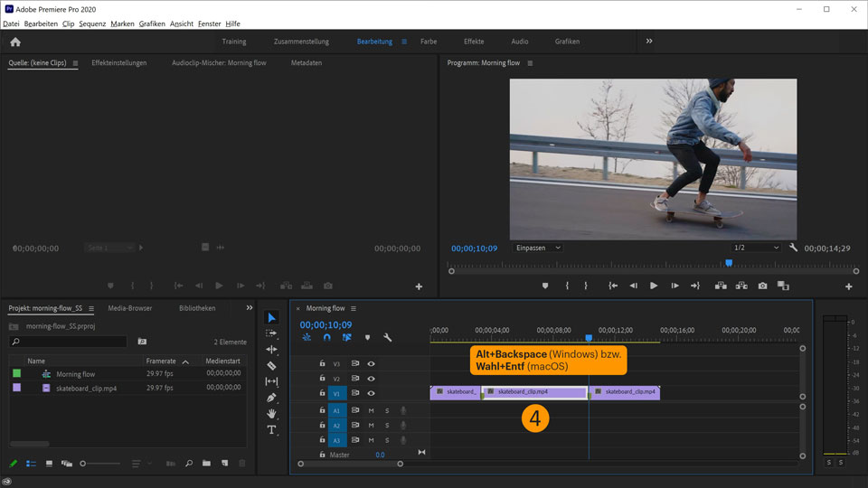868x488 pixels.
Task: Open the 1/2 playback resolution dropdown
Action: 756,248
